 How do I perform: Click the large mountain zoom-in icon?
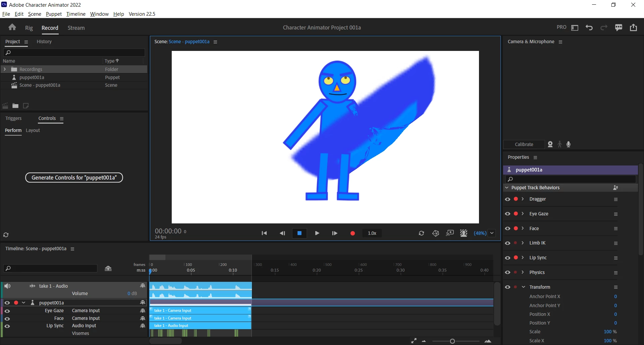point(488,341)
